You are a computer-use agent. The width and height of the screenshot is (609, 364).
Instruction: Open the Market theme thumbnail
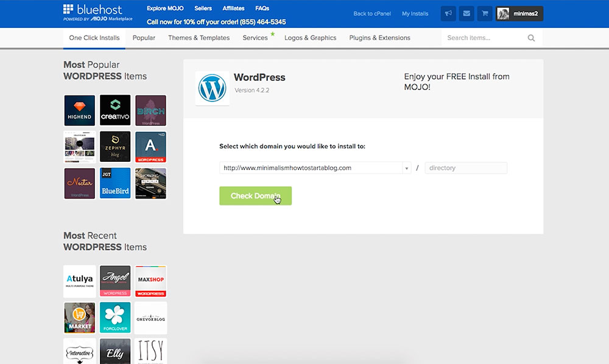click(80, 318)
